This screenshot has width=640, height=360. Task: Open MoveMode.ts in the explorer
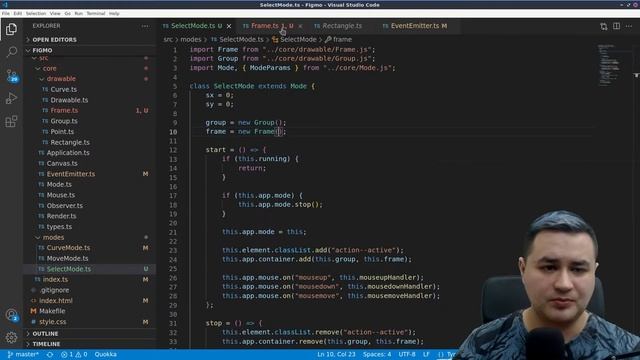tap(90, 258)
